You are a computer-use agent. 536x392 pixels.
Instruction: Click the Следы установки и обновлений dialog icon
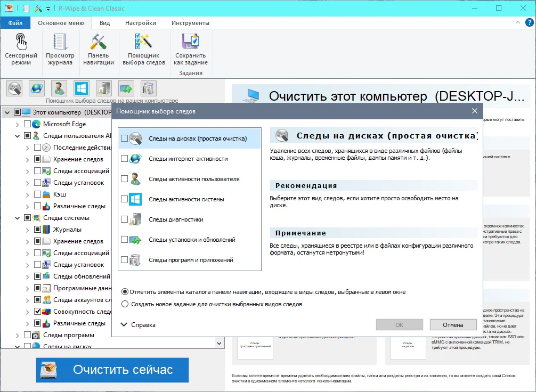(135, 240)
